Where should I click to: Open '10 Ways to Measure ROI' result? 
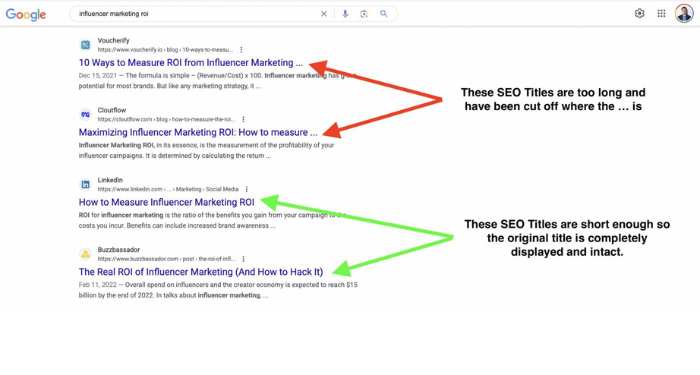[191, 63]
